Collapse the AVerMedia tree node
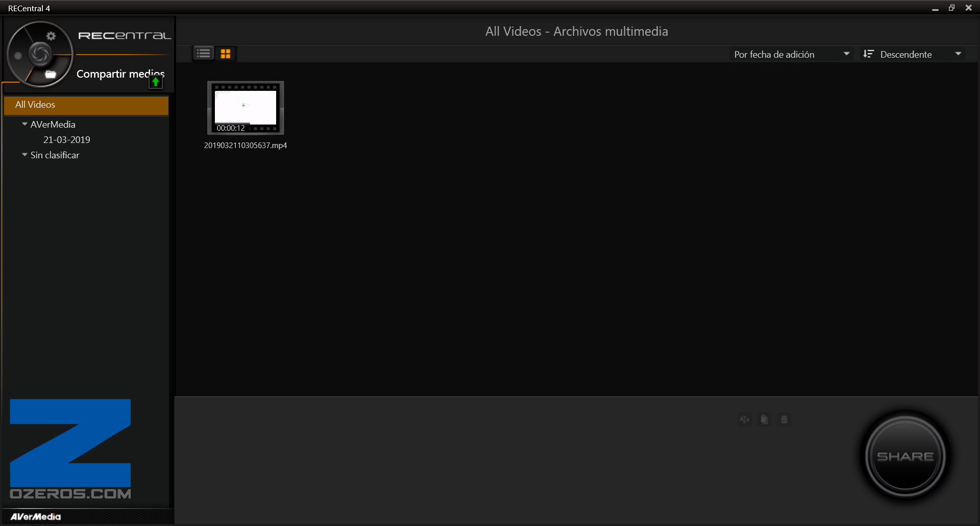 (x=24, y=124)
